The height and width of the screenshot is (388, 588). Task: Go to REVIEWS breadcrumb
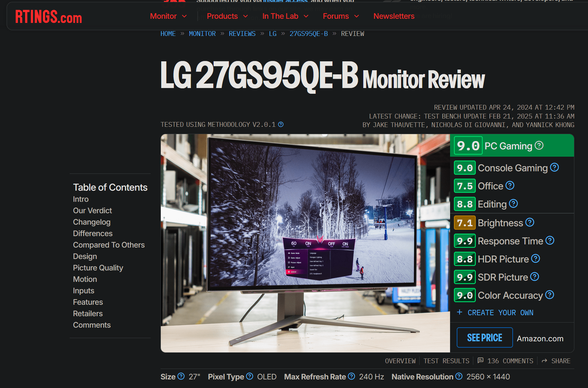242,34
